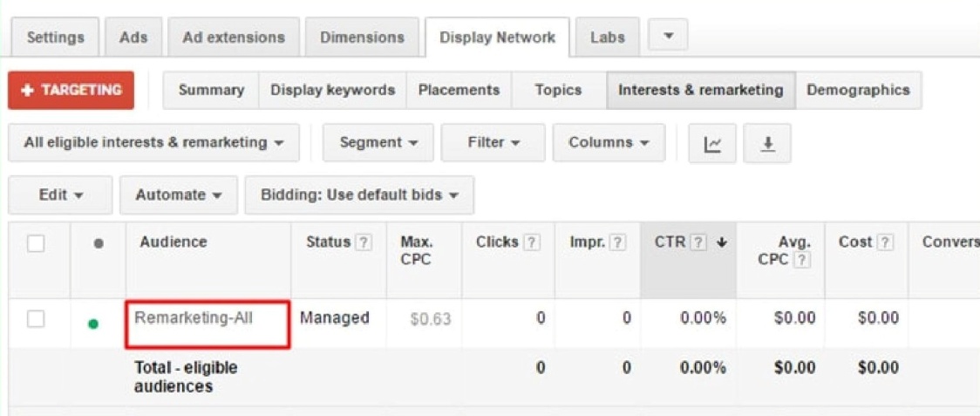
Task: Click the help icon beside Clicks column
Action: [532, 243]
